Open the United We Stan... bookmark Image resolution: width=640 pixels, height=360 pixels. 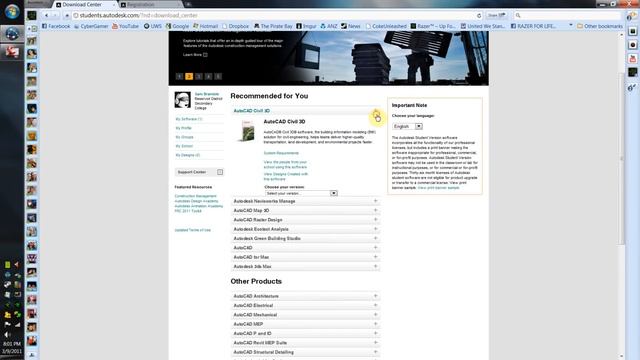[483, 26]
